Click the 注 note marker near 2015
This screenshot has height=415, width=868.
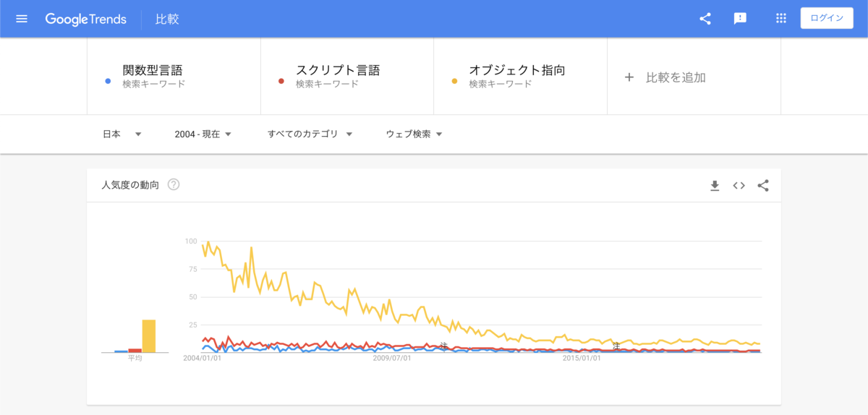coord(616,346)
